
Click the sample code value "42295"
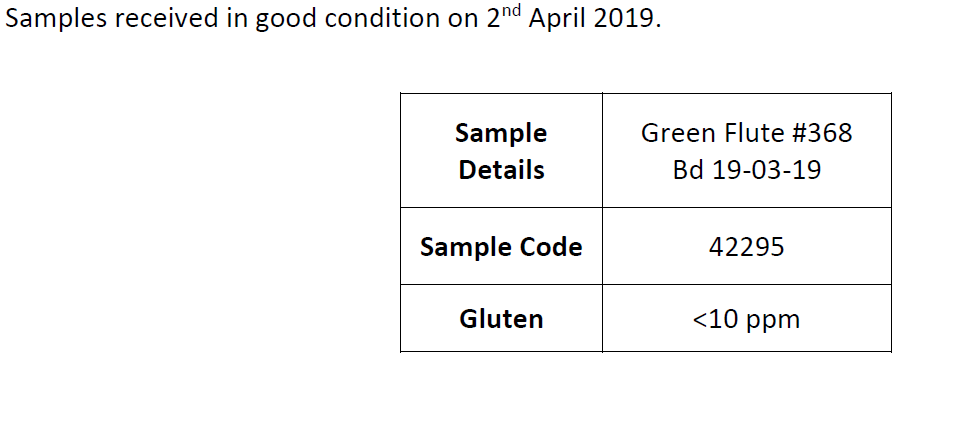[x=746, y=247]
